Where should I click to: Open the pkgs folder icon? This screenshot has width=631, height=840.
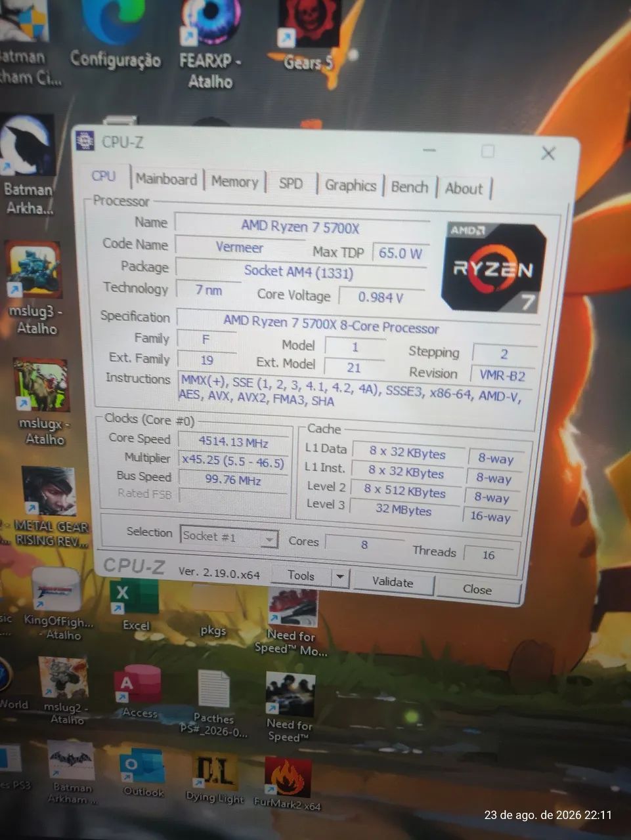[213, 610]
